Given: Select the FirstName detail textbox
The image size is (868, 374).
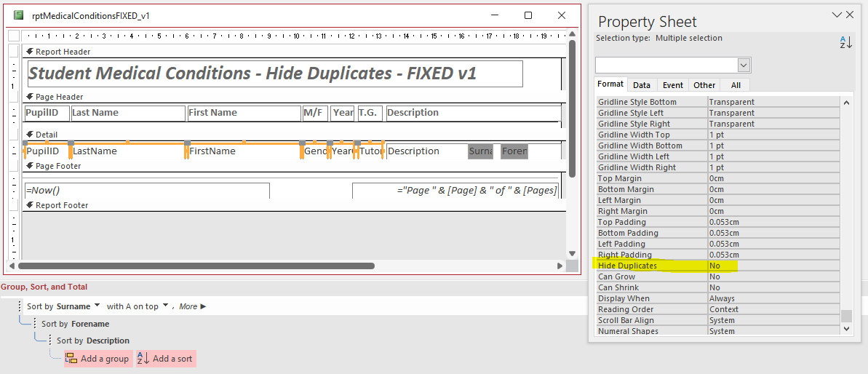Looking at the screenshot, I should [x=244, y=151].
